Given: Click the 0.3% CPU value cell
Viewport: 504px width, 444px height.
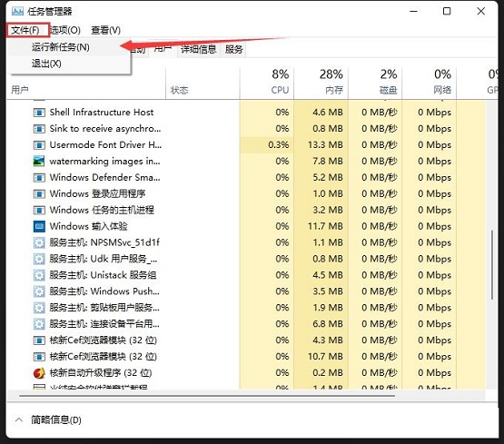Looking at the screenshot, I should (x=267, y=145).
